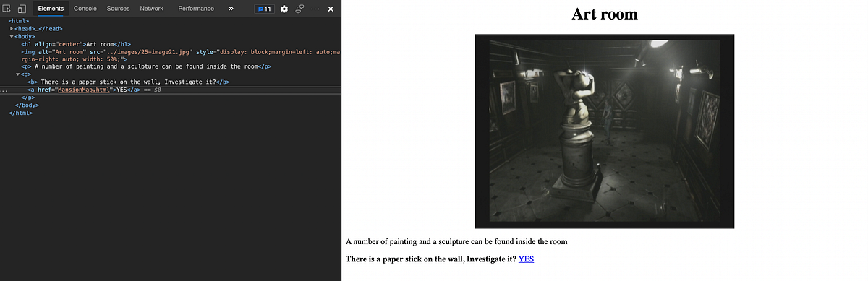The width and height of the screenshot is (868, 281).
Task: Select the img Art room node
Action: (180, 56)
